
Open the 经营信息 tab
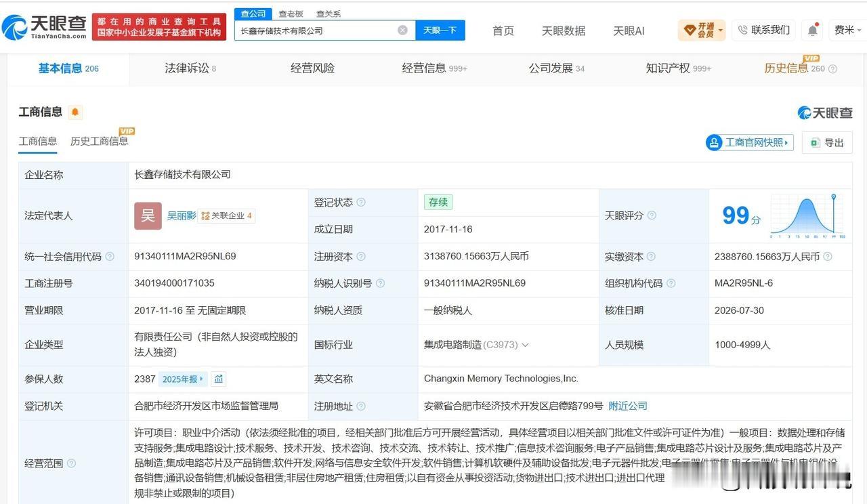pyautogui.click(x=434, y=68)
